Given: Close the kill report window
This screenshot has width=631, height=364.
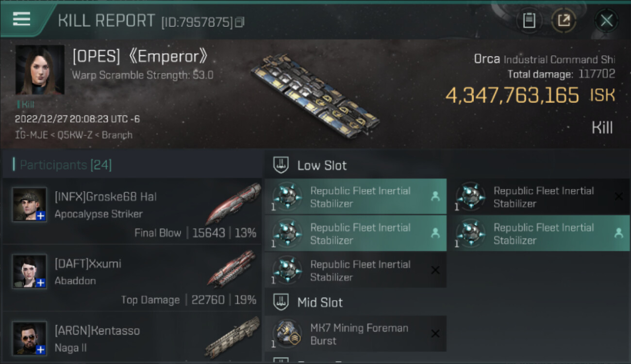Looking at the screenshot, I should [x=606, y=20].
